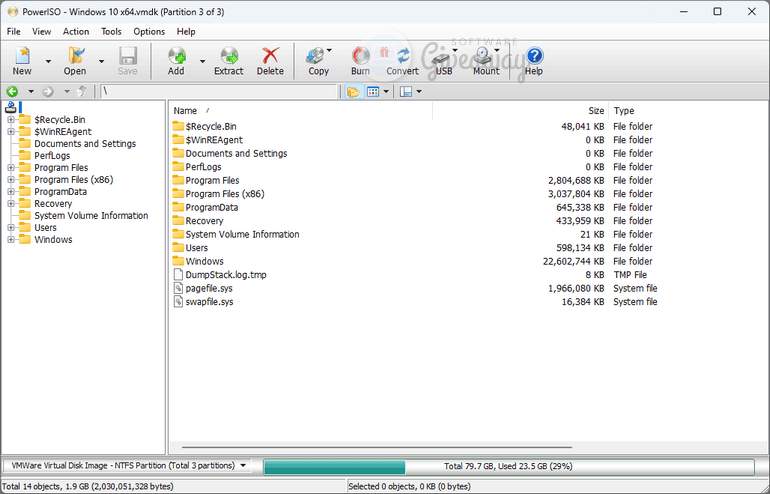Click the green Back navigation arrow

(13, 92)
